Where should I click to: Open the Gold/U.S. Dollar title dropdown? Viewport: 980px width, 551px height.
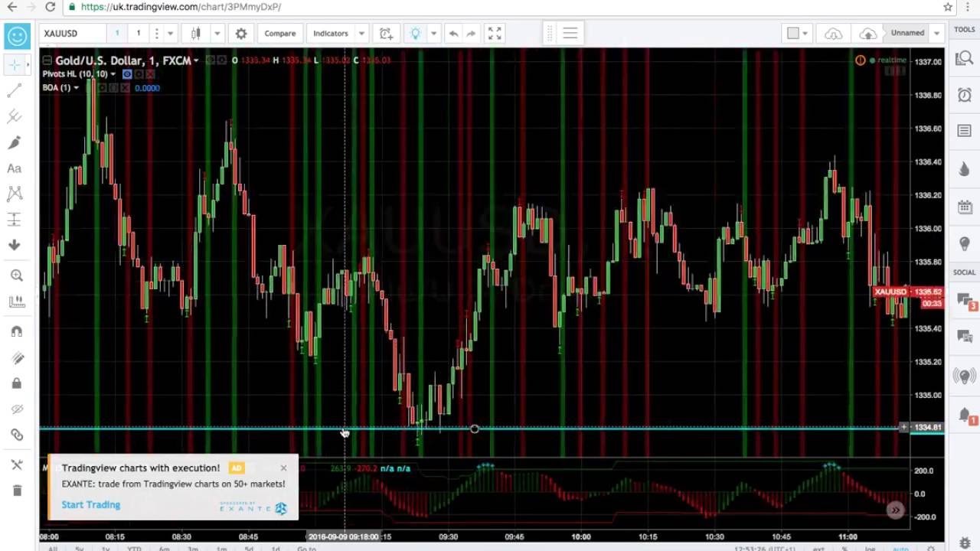tap(196, 60)
